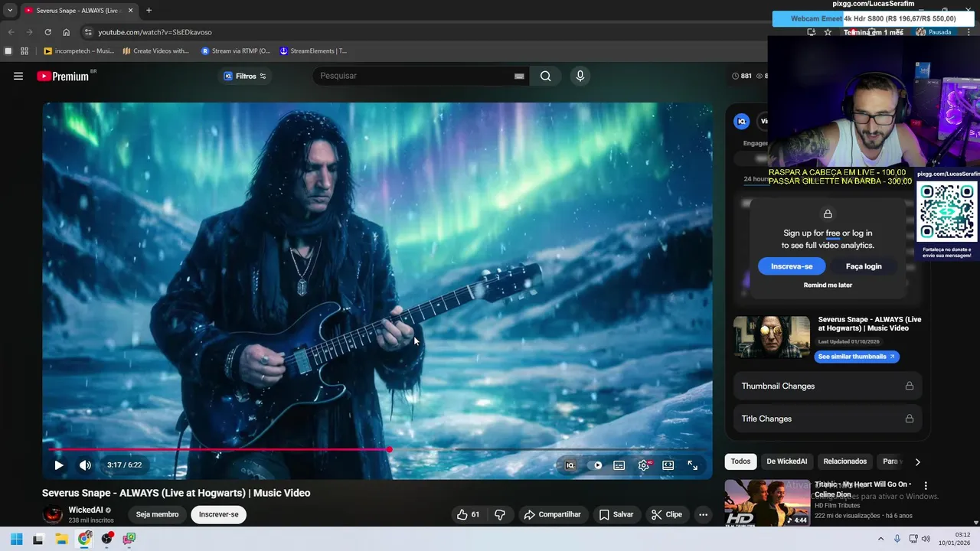Image resolution: width=980 pixels, height=551 pixels.
Task: Open options menu for Titanic video
Action: tap(926, 485)
